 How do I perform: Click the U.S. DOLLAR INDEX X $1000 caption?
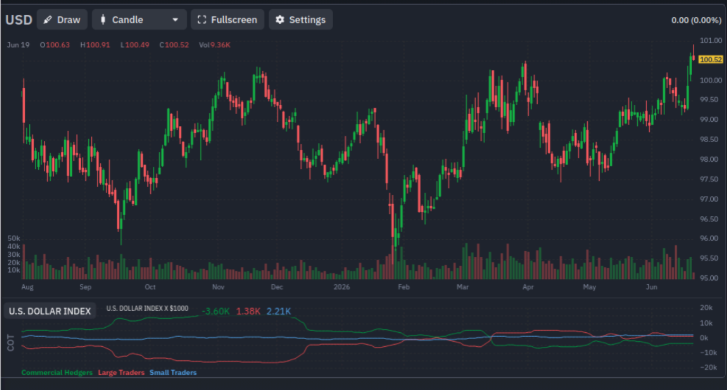click(147, 308)
